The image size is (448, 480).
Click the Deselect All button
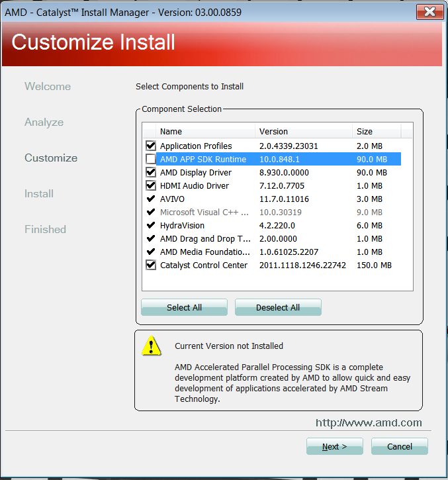[278, 307]
